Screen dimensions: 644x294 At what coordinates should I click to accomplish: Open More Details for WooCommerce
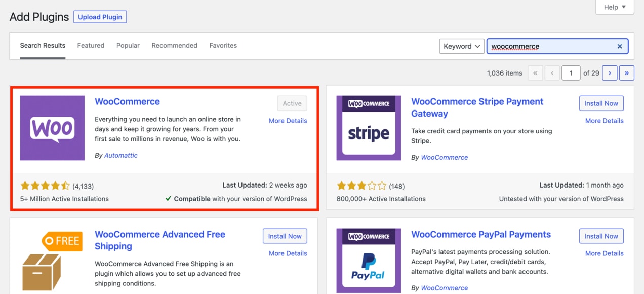pos(288,121)
